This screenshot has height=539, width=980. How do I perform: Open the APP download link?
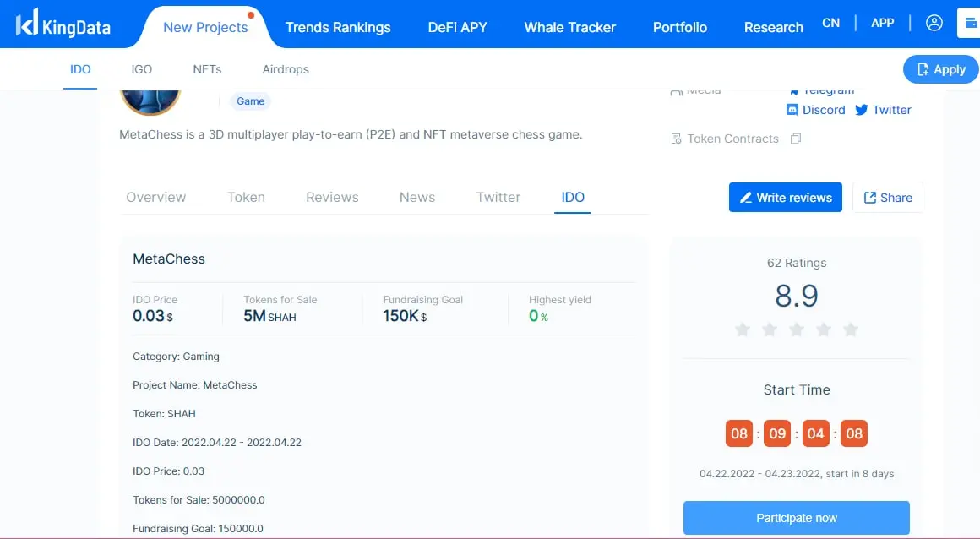[883, 23]
